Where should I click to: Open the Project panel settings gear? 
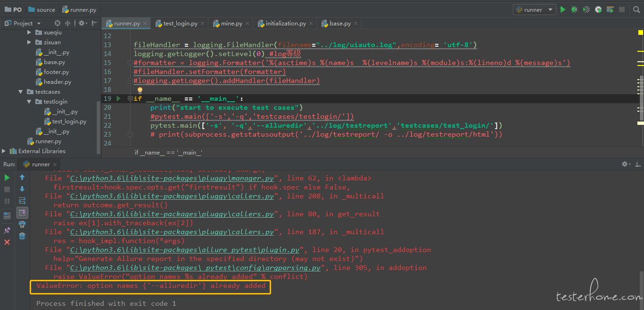pos(83,23)
